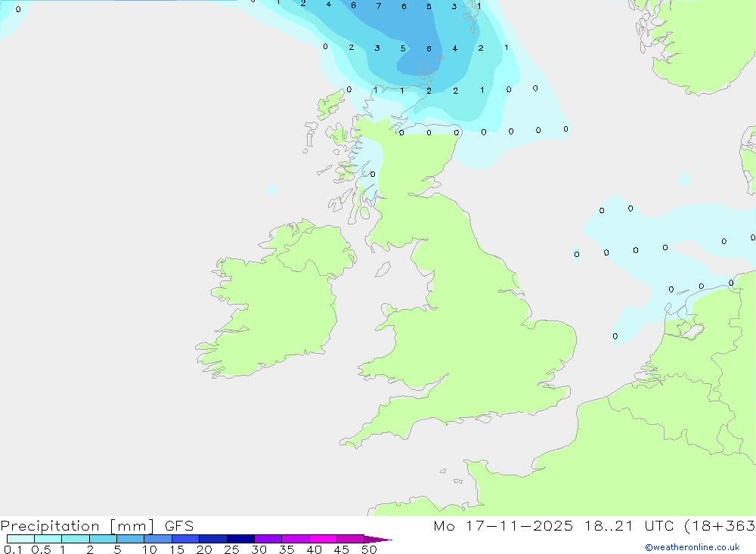Click the 'Precipitation [mm]' title text
Image resolution: width=756 pixels, height=554 pixels.
coord(78,526)
